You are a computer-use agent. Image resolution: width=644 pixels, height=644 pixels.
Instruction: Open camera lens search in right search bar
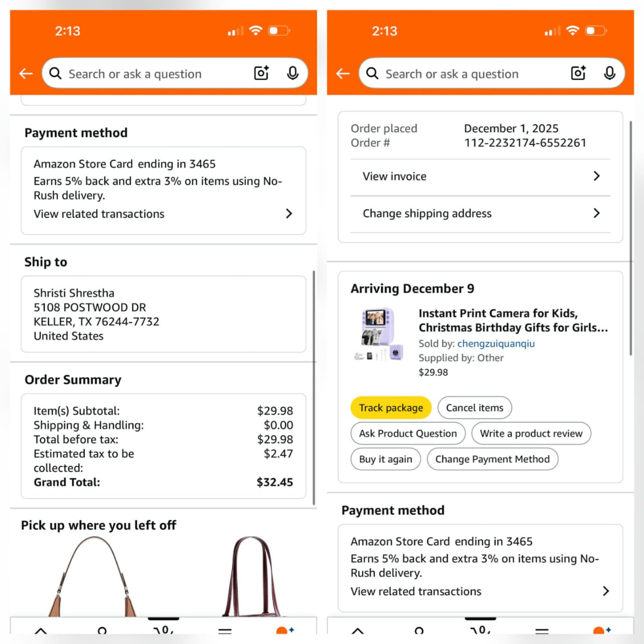[579, 73]
